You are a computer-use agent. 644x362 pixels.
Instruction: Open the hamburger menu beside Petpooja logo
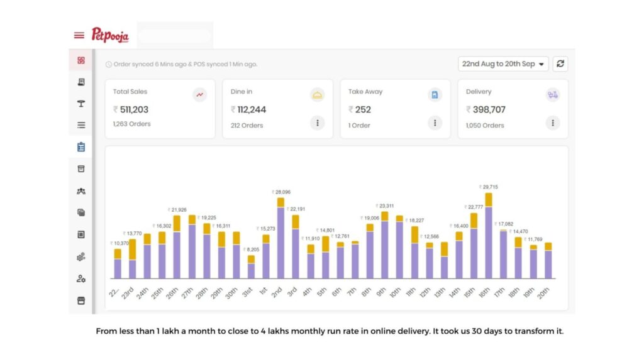click(79, 35)
